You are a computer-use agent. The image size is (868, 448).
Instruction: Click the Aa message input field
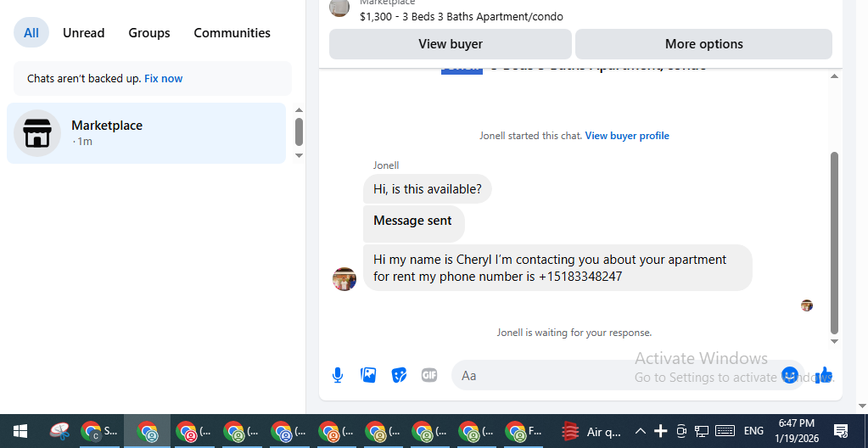coord(614,376)
